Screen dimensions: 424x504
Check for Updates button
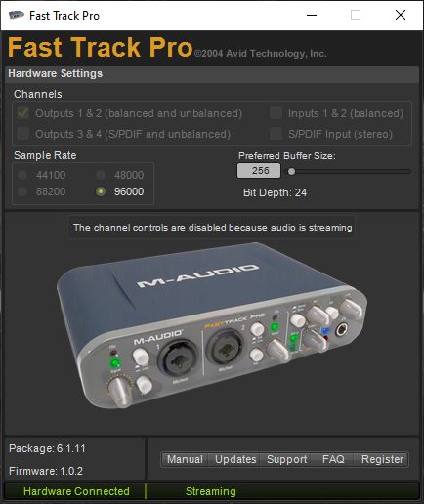235,459
